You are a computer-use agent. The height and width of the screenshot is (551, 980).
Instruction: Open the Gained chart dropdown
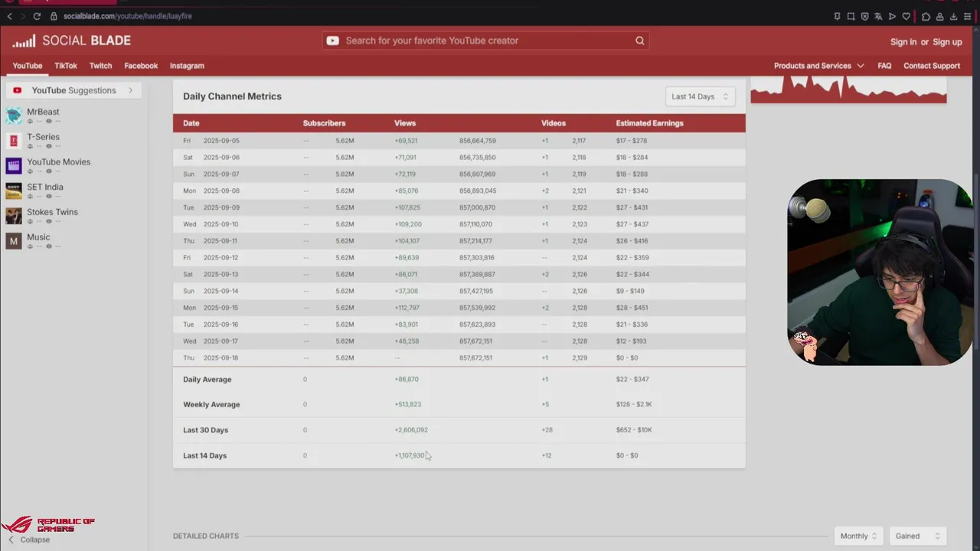[917, 536]
